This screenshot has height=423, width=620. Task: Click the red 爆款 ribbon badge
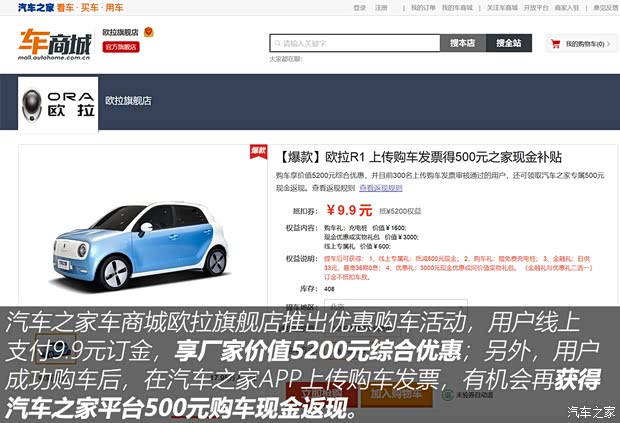[258, 151]
